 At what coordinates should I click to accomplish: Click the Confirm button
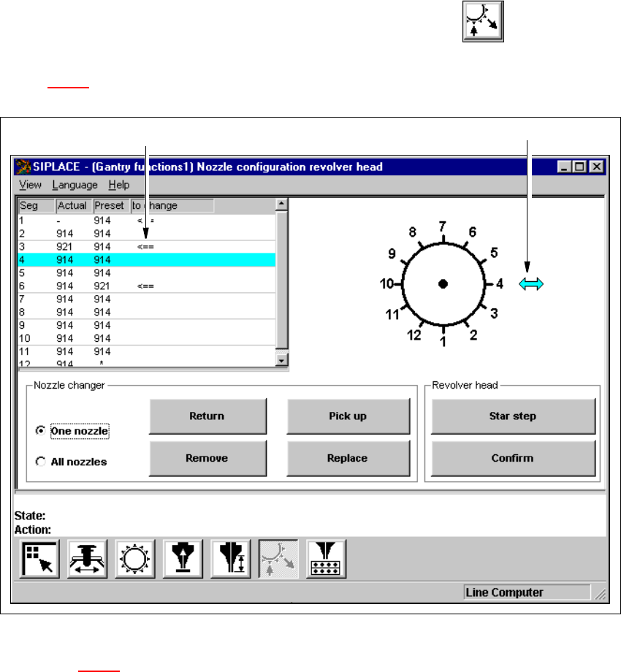click(513, 458)
